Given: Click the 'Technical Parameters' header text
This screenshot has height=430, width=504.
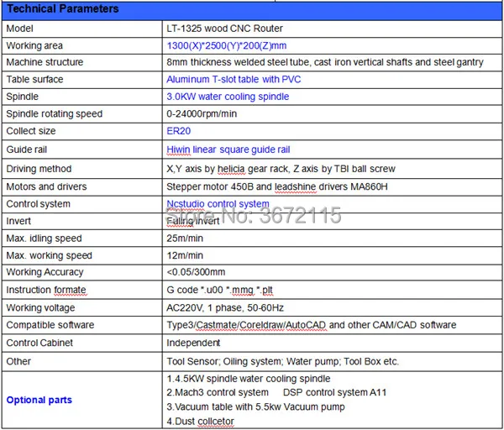Looking at the screenshot, I should [x=63, y=8].
